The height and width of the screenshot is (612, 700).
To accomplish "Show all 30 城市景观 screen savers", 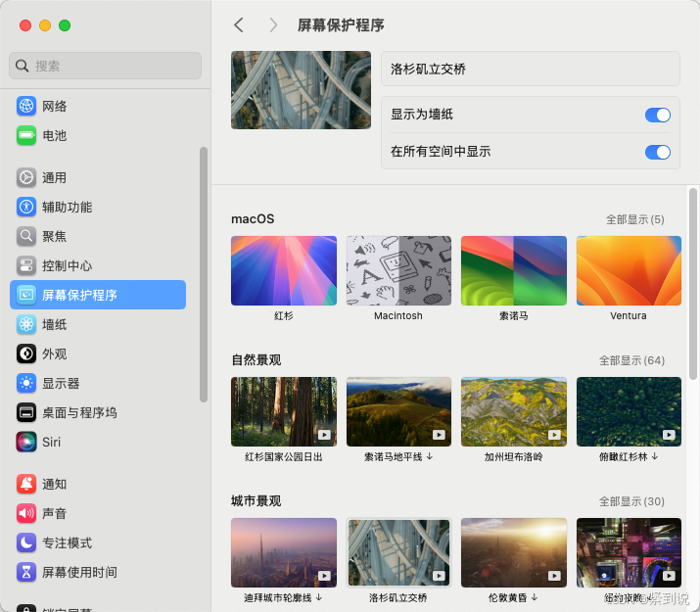I will tap(631, 501).
